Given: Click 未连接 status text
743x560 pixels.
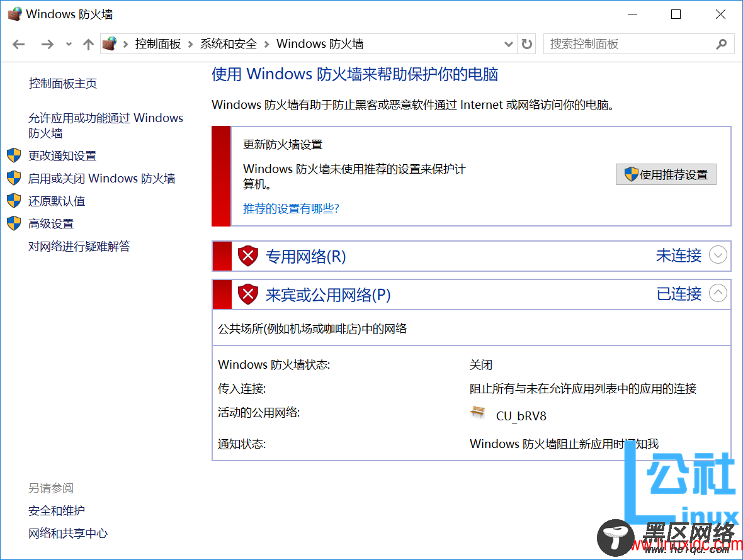Looking at the screenshot, I should click(679, 255).
